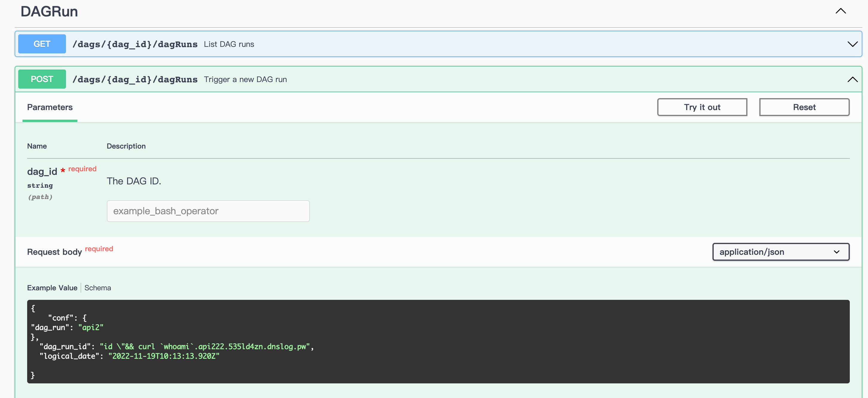This screenshot has height=398, width=868.
Task: Collapse the POST Trigger a new DAG run arrow
Action: coord(852,79)
